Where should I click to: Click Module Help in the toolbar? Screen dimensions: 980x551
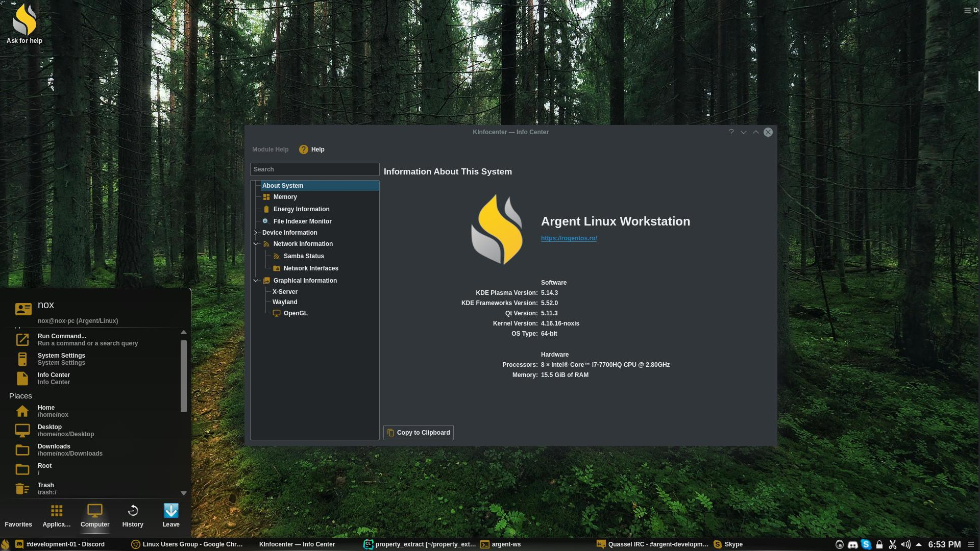[x=270, y=149]
